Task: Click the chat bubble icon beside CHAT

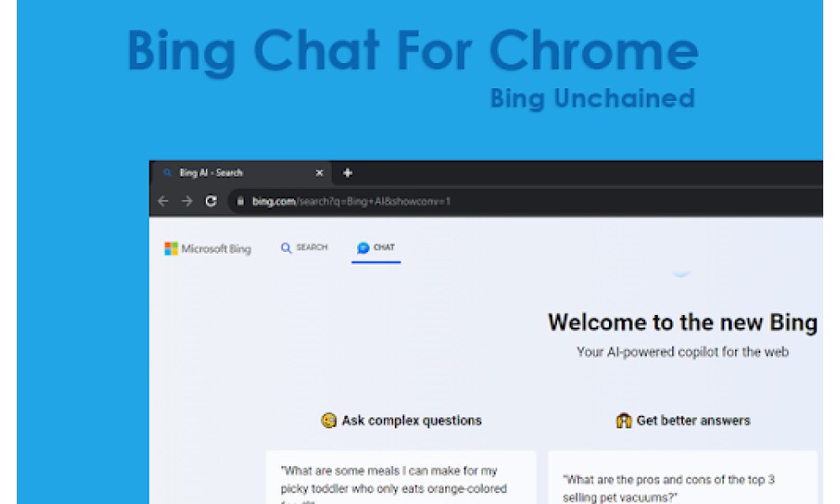Action: coord(363,248)
